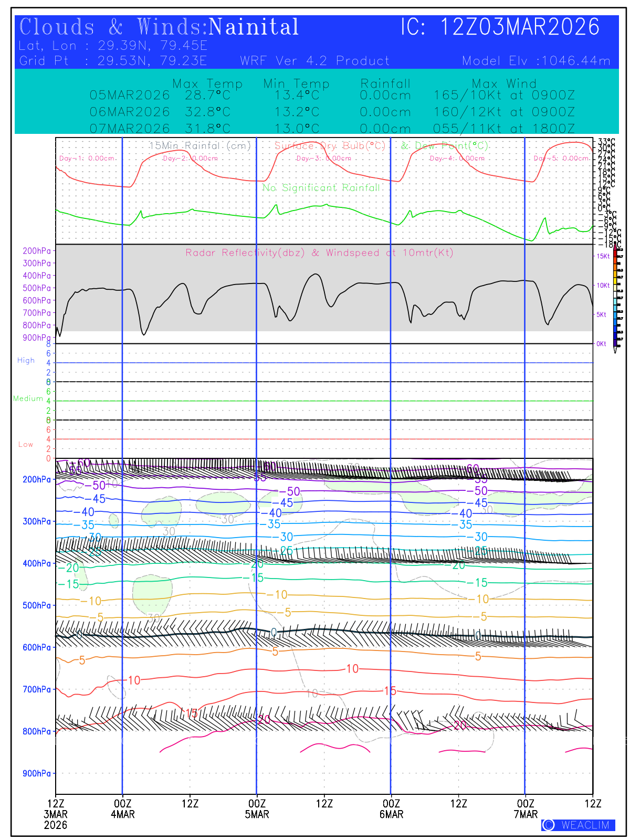Click the Radar Reflectivity panel title
The width and height of the screenshot is (630, 840).
(x=319, y=253)
